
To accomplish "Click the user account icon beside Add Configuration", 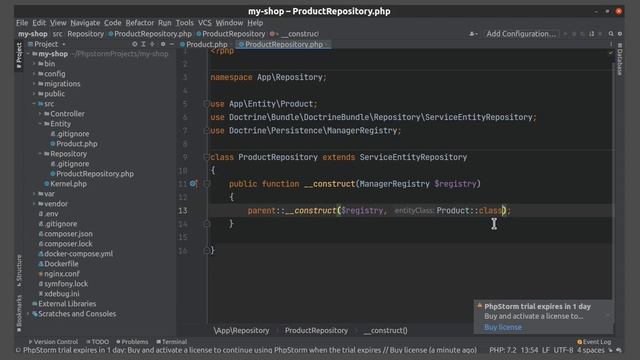I will pos(473,34).
